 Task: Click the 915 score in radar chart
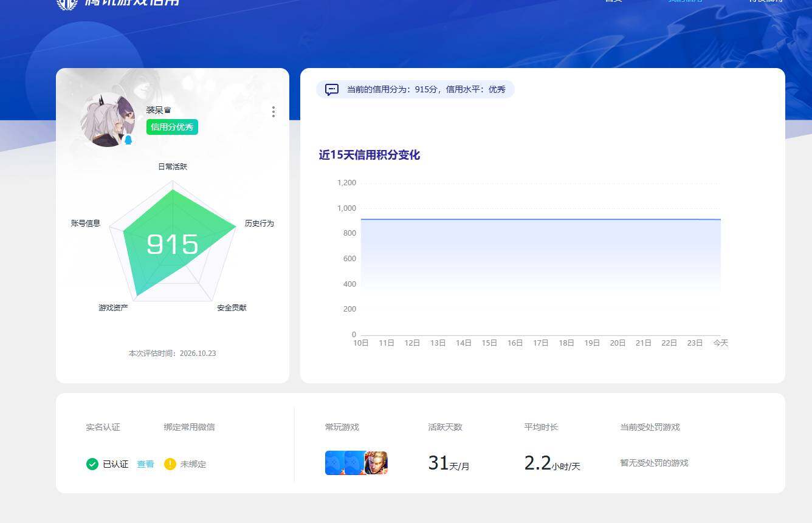point(173,244)
